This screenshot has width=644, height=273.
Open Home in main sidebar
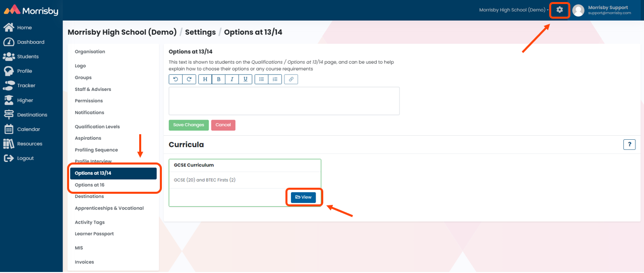[x=24, y=28]
